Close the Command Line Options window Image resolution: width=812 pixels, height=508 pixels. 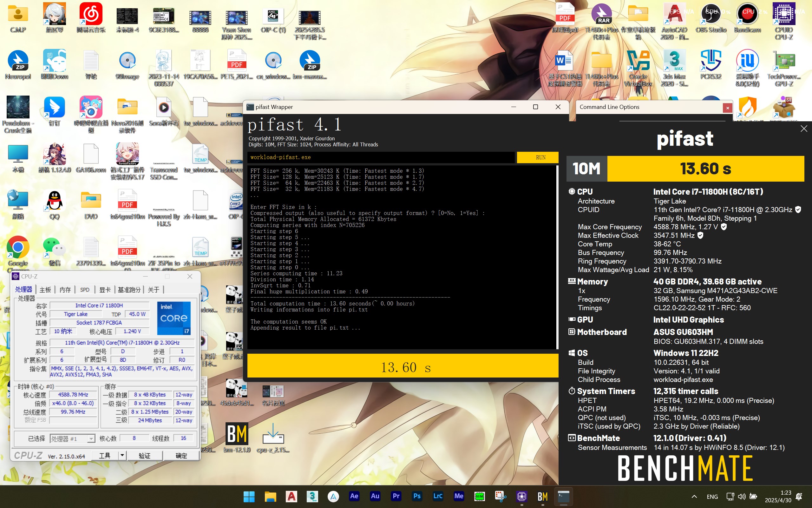click(727, 108)
